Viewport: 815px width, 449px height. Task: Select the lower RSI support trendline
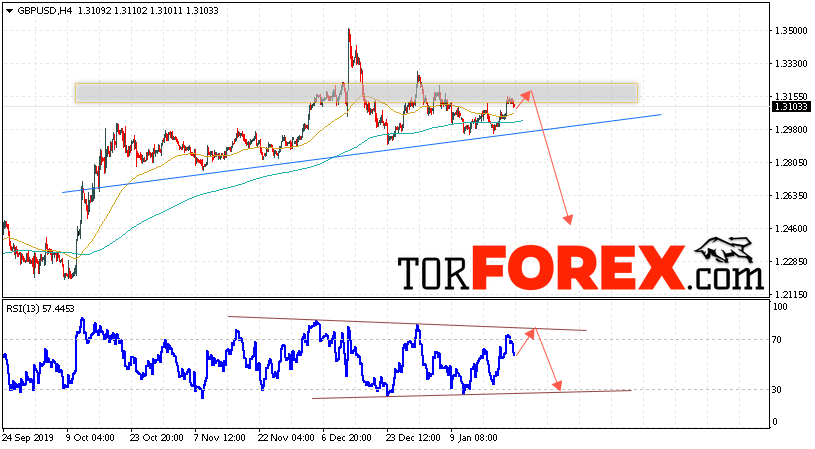pos(471,394)
